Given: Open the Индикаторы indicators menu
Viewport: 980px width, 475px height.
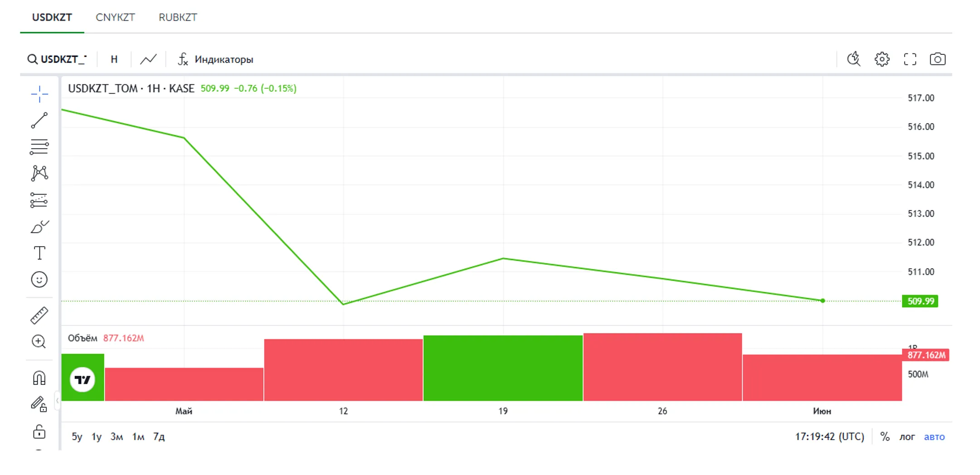Looking at the screenshot, I should pyautogui.click(x=215, y=59).
